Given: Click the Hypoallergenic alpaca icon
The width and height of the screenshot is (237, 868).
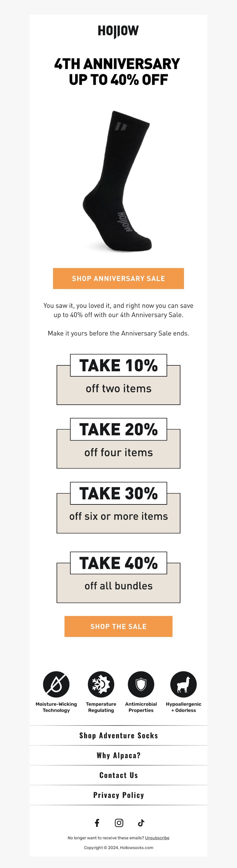Looking at the screenshot, I should pos(183,684).
